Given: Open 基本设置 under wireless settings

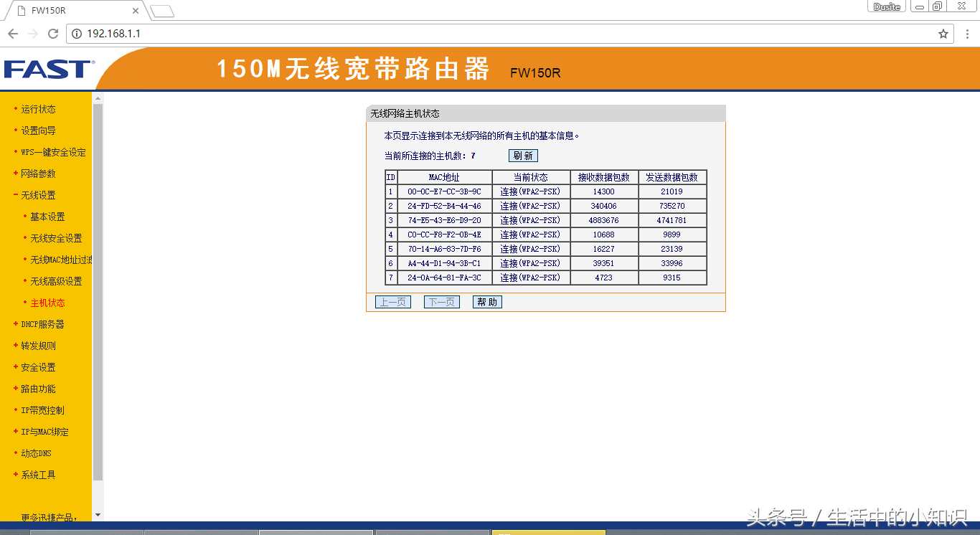Looking at the screenshot, I should (x=47, y=217).
